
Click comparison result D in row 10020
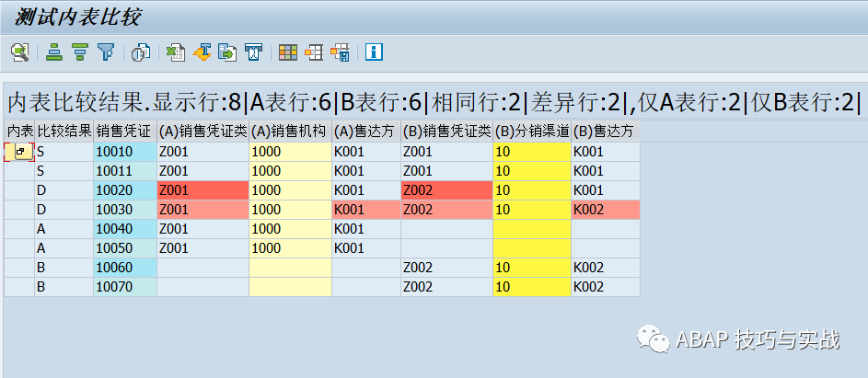pyautogui.click(x=64, y=190)
